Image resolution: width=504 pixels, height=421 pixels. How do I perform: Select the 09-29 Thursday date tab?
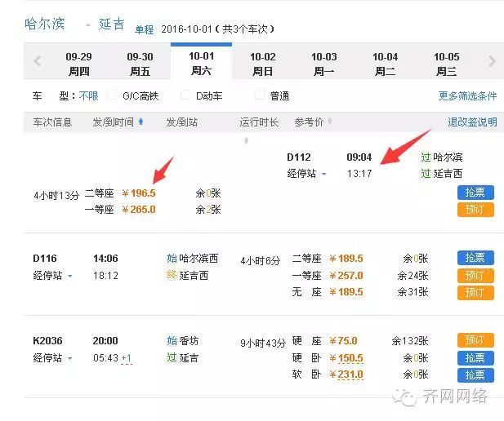point(78,64)
